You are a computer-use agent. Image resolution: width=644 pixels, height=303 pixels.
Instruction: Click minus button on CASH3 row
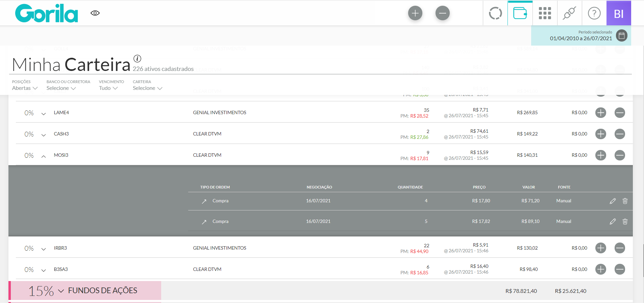click(620, 134)
